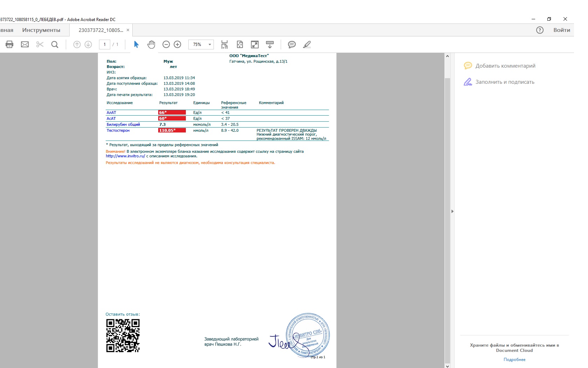The height and width of the screenshot is (368, 588).
Task: Send the file by email icon
Action: click(x=25, y=45)
